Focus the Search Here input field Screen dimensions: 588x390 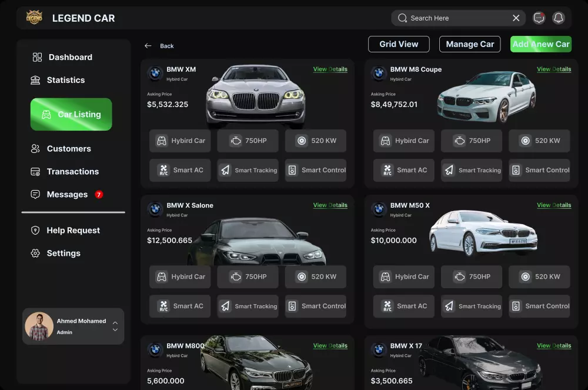458,18
